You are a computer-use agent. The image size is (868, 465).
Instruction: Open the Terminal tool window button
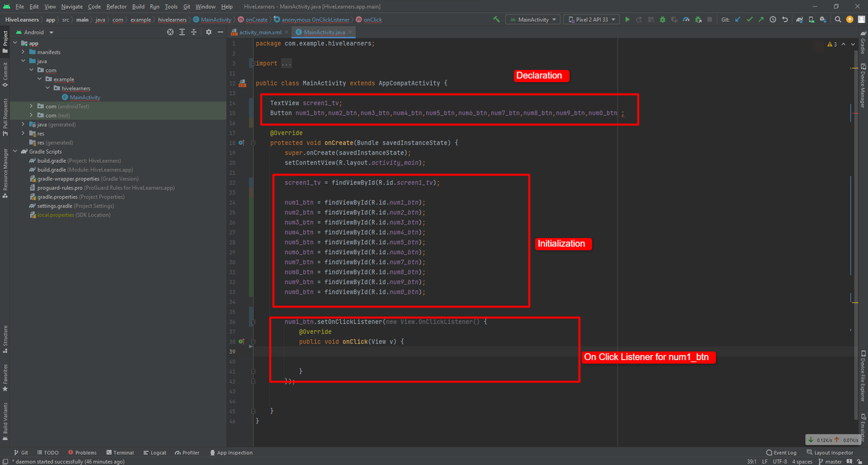tap(119, 453)
